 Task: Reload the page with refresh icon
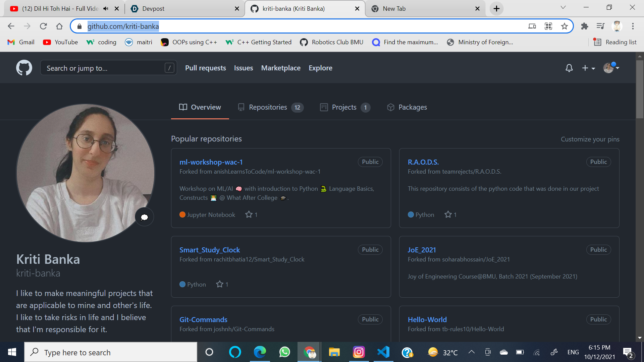click(43, 26)
